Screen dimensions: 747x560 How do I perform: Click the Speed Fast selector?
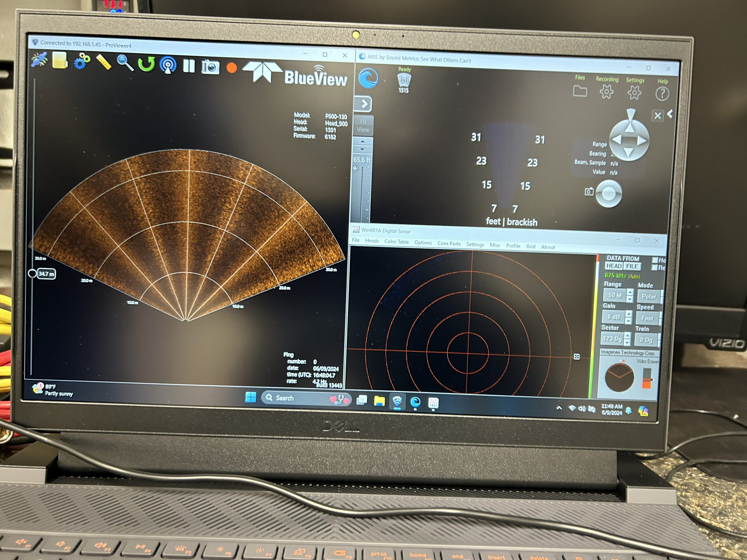coord(647,318)
